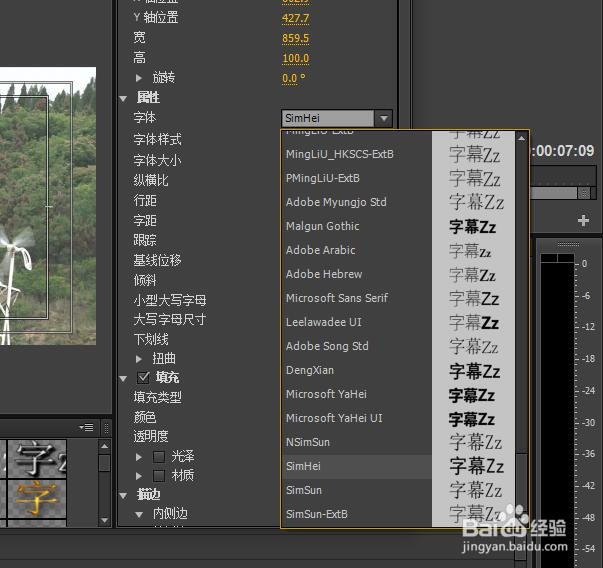
Task: Click the 填充类型 fill type label
Action: coord(157,397)
